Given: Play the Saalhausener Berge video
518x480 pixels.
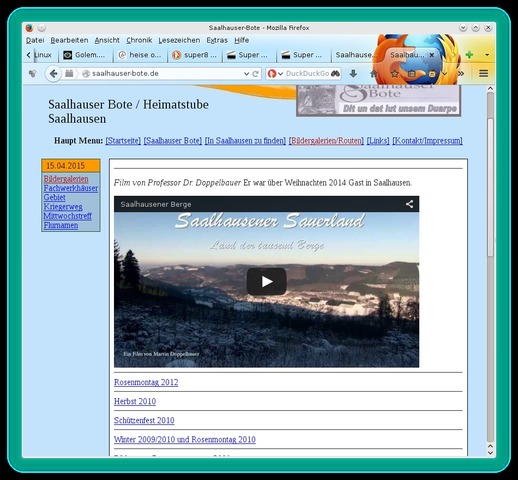Looking at the screenshot, I should 266,282.
